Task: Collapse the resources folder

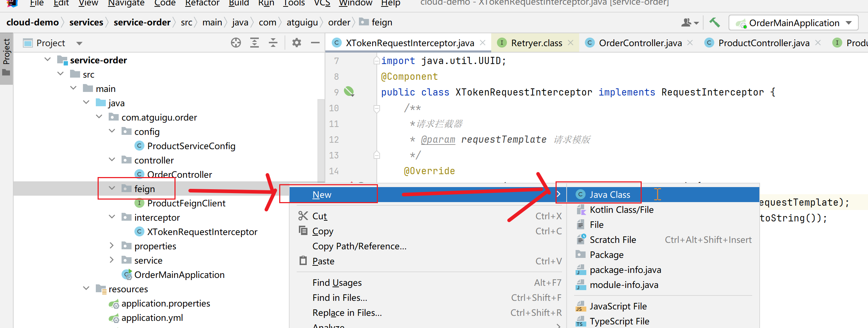Action: [x=86, y=288]
